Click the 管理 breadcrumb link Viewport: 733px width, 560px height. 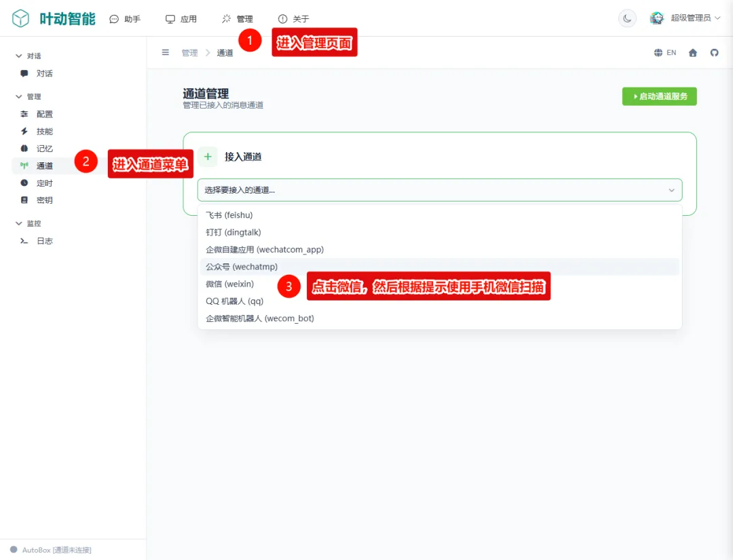pyautogui.click(x=190, y=53)
